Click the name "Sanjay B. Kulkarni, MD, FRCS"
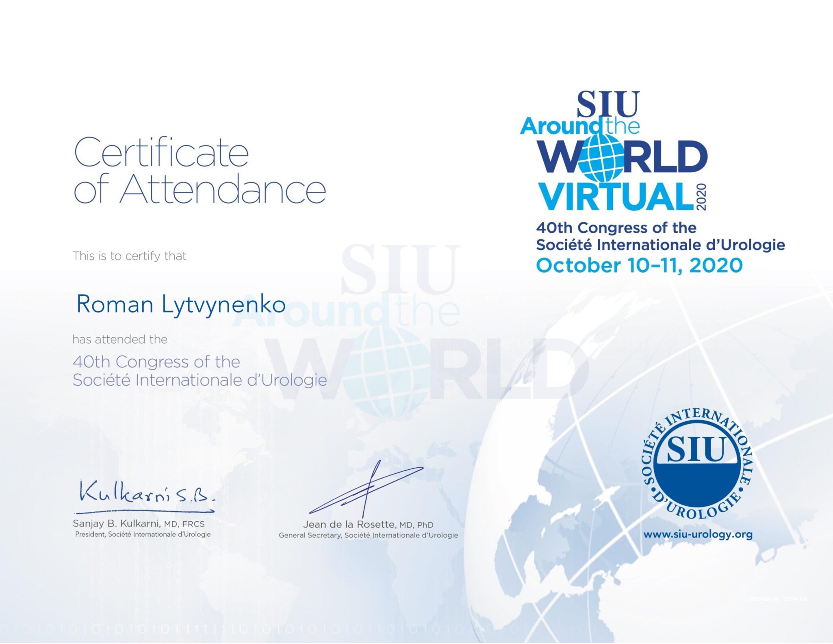833x644 pixels. tap(139, 524)
